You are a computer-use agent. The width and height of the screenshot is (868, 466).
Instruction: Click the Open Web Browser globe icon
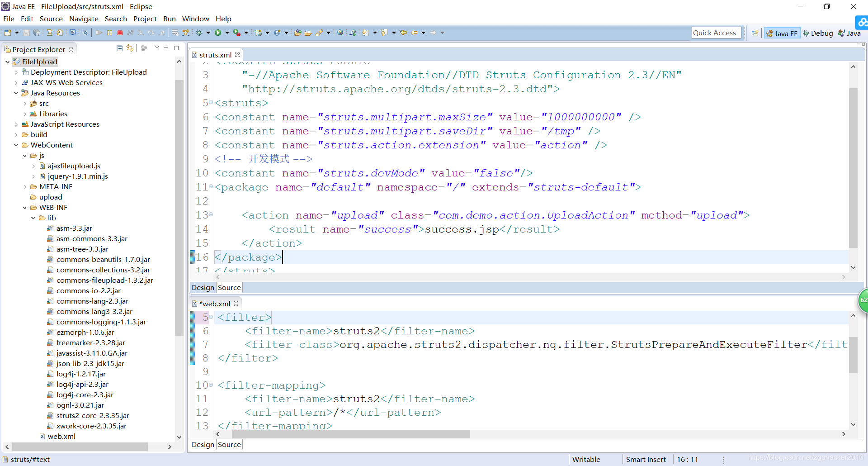click(340, 33)
